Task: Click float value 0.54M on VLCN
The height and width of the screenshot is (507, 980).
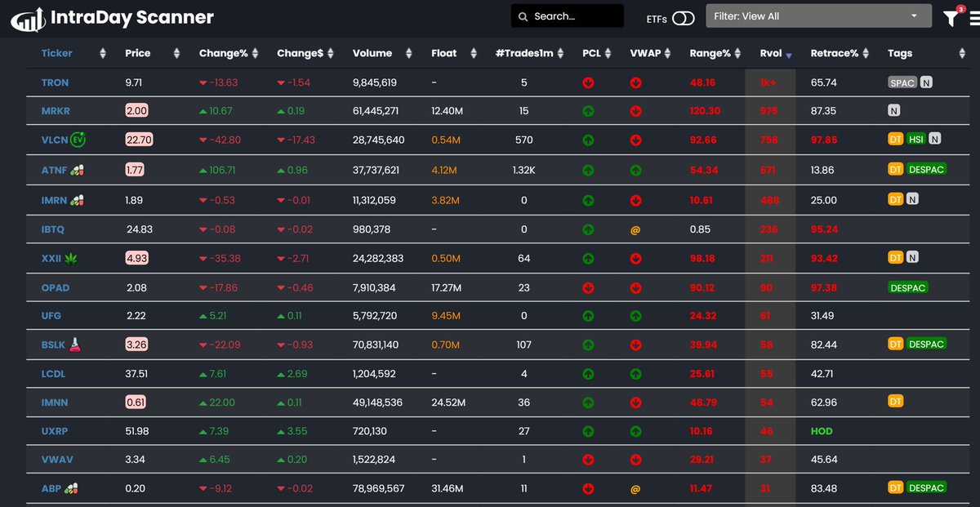Action: click(x=445, y=140)
